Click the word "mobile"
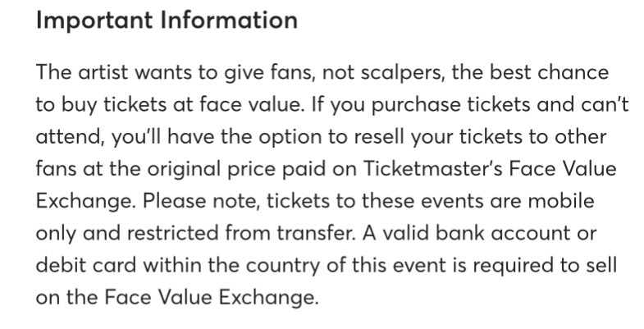 pos(561,201)
